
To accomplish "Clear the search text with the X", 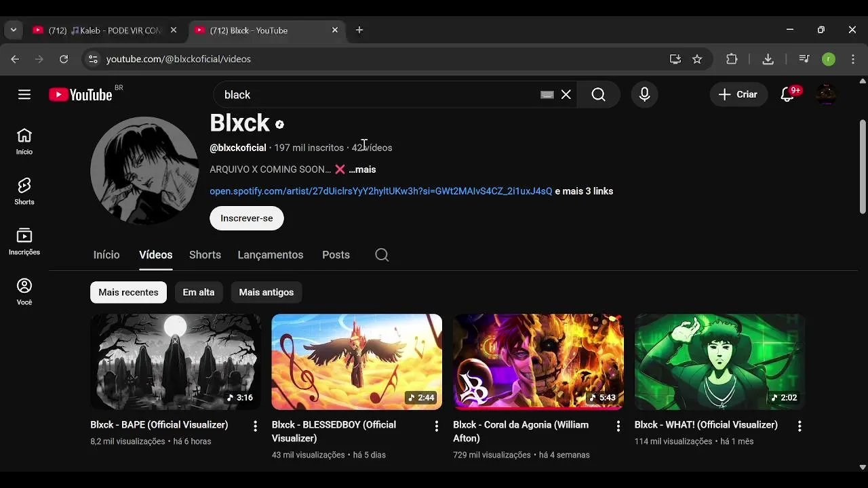I will (x=566, y=95).
